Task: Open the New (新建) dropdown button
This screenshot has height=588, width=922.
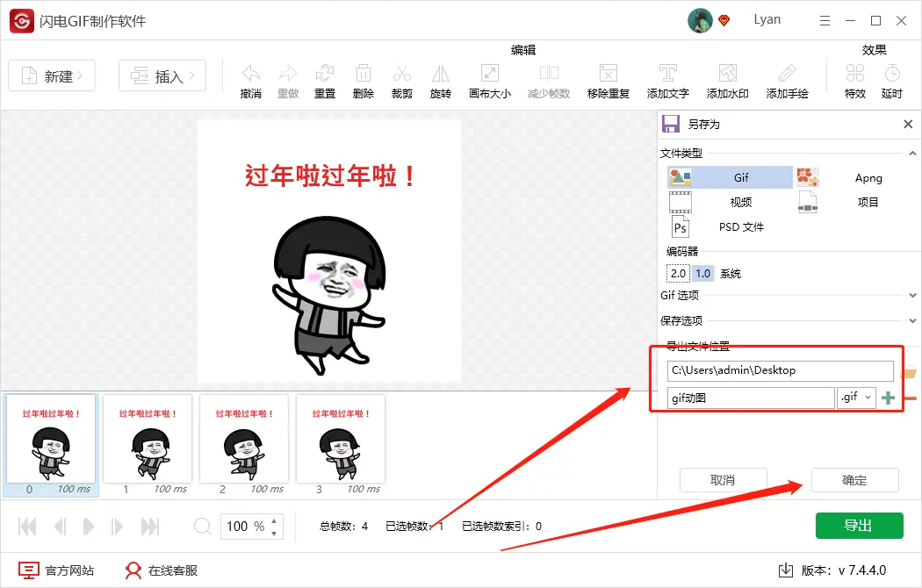Action: point(52,75)
